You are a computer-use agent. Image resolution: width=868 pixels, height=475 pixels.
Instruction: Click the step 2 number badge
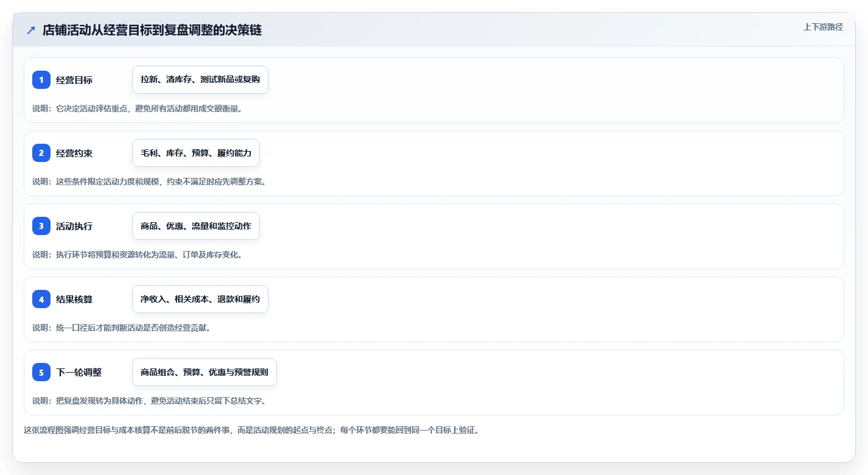pos(41,153)
